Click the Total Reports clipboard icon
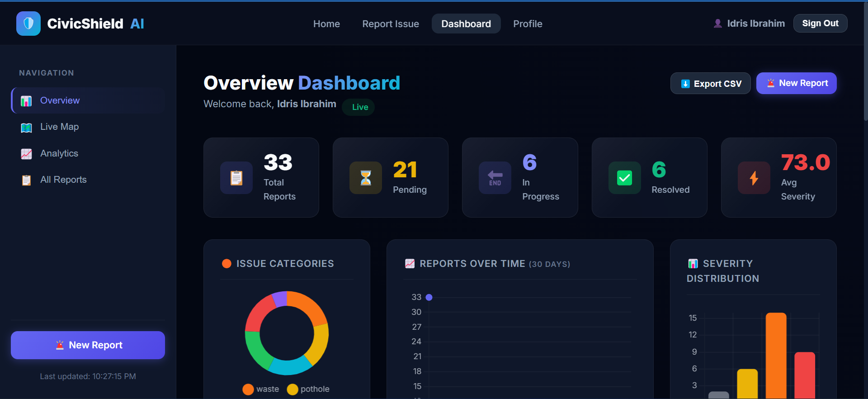The width and height of the screenshot is (868, 399). pyautogui.click(x=236, y=178)
